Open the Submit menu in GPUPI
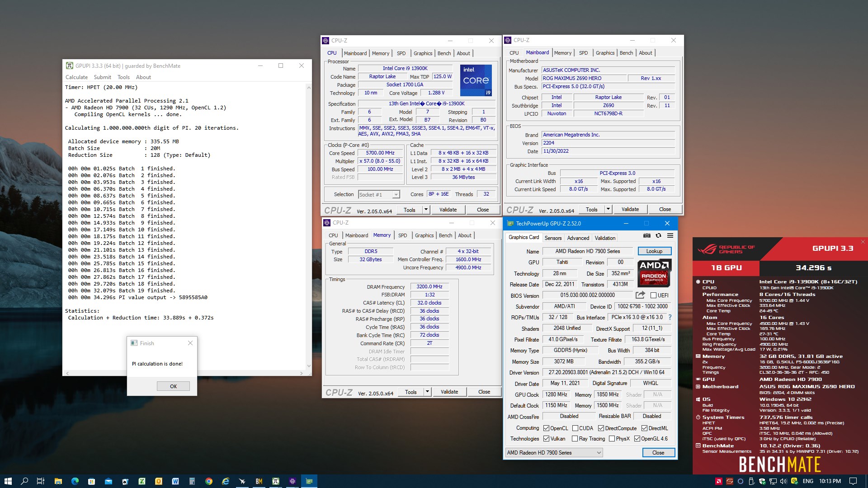The width and height of the screenshot is (868, 488). coord(102,77)
